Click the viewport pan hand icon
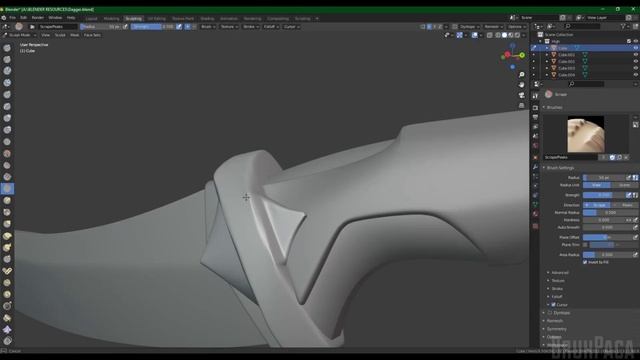Screen dimensions: 640x360 click(522, 85)
